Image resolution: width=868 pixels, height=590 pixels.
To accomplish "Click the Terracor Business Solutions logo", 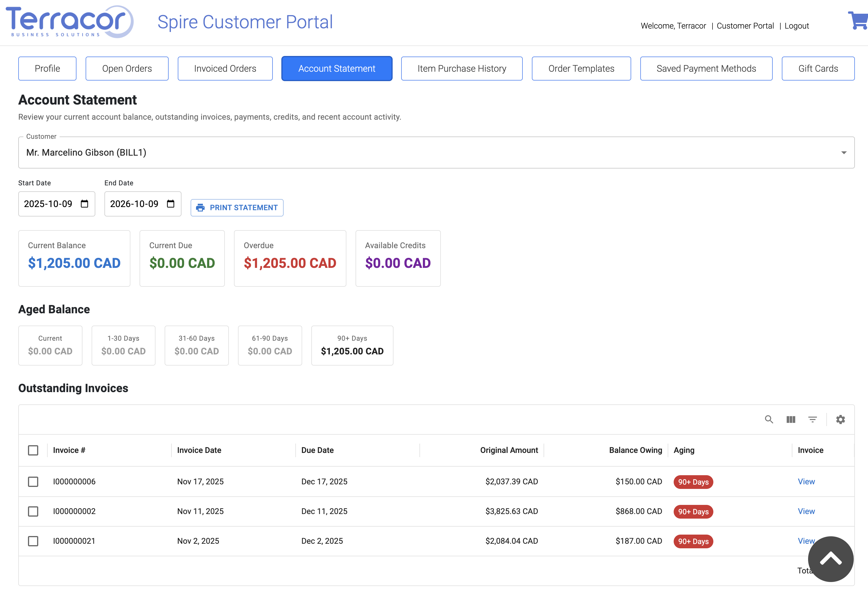I will point(69,22).
